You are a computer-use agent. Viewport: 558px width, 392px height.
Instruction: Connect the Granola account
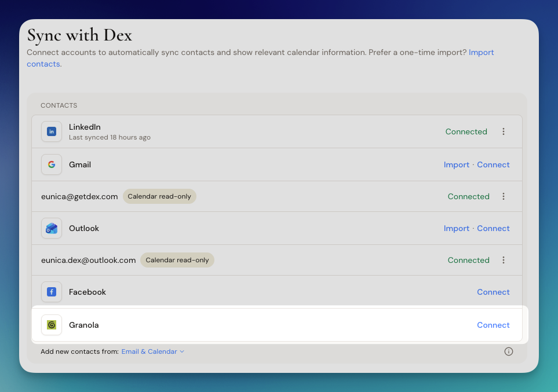[x=493, y=325]
